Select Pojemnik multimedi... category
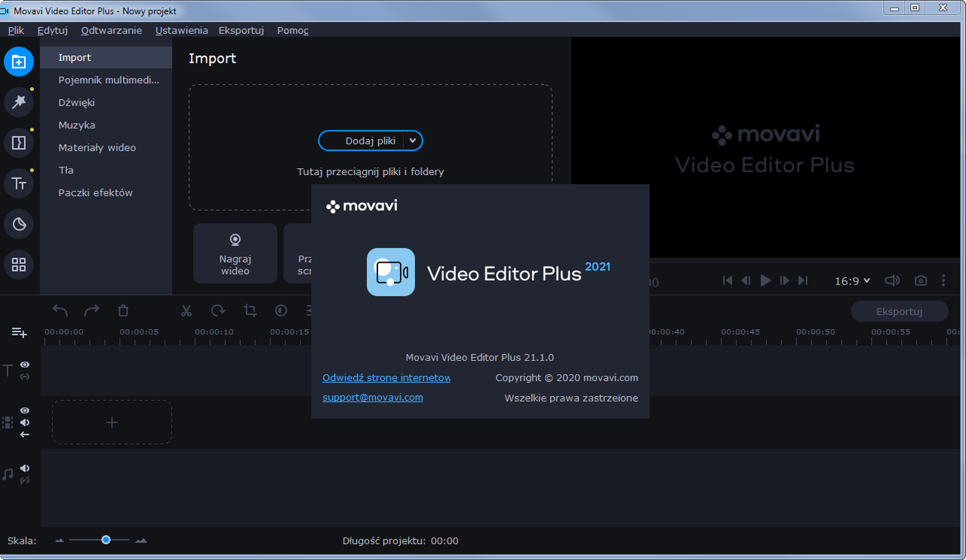966x560 pixels. pyautogui.click(x=106, y=80)
